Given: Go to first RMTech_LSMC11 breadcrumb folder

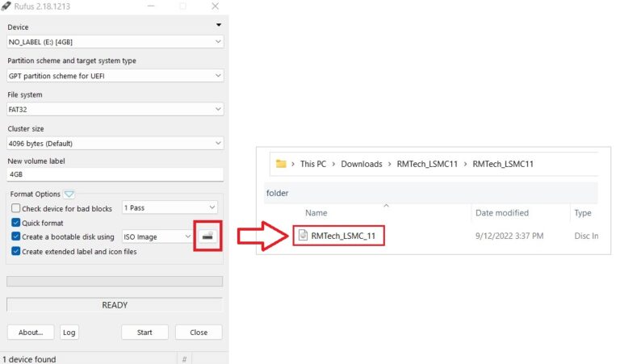Looking at the screenshot, I should 427,164.
